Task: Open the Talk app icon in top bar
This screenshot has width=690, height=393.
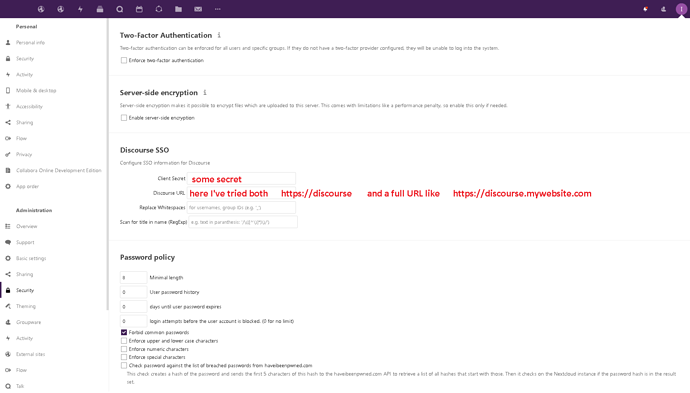Action: coord(119,9)
